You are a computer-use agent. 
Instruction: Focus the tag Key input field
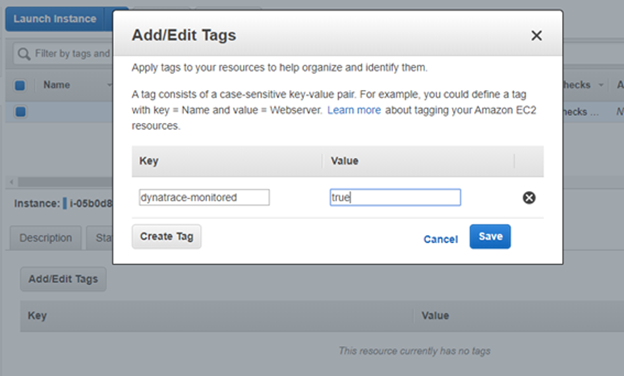point(204,197)
